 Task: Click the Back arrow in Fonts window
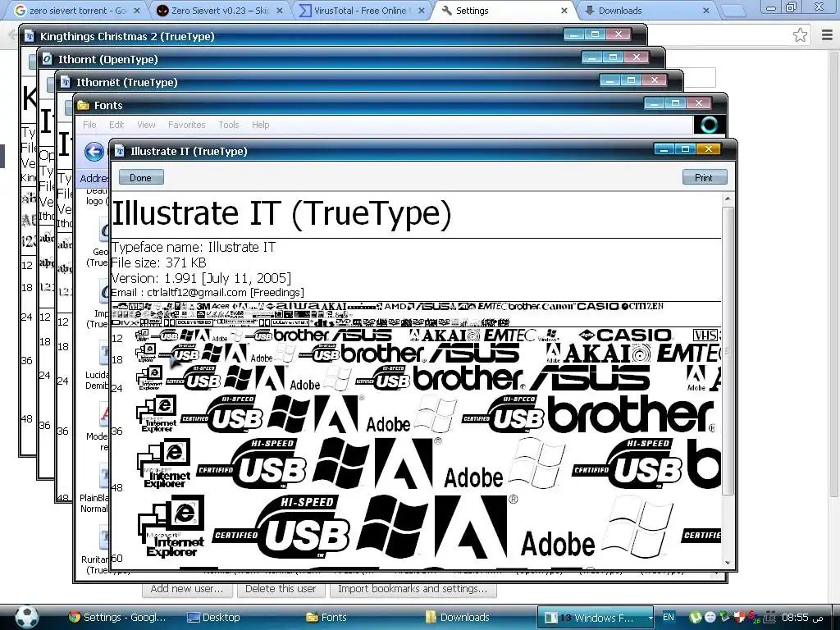[94, 152]
